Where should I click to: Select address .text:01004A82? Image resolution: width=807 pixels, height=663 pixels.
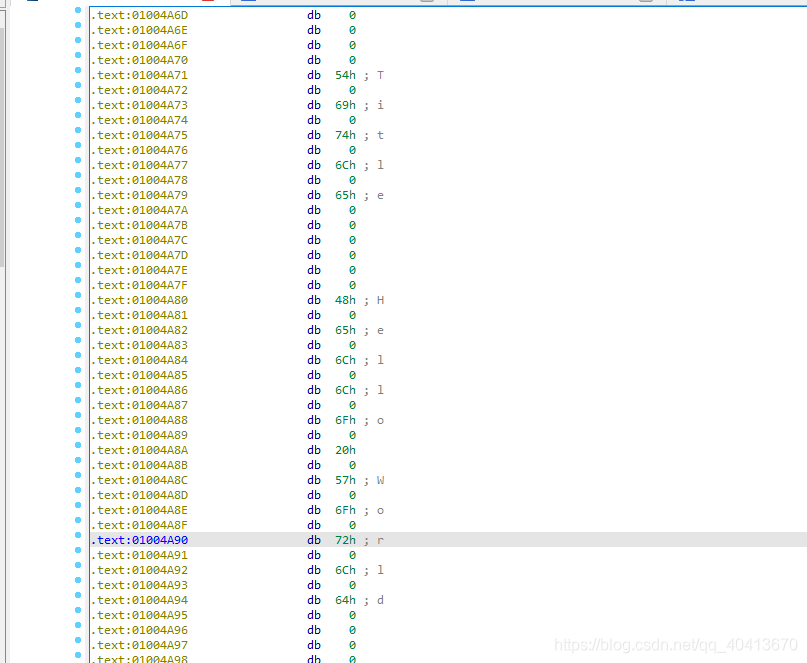coord(139,330)
